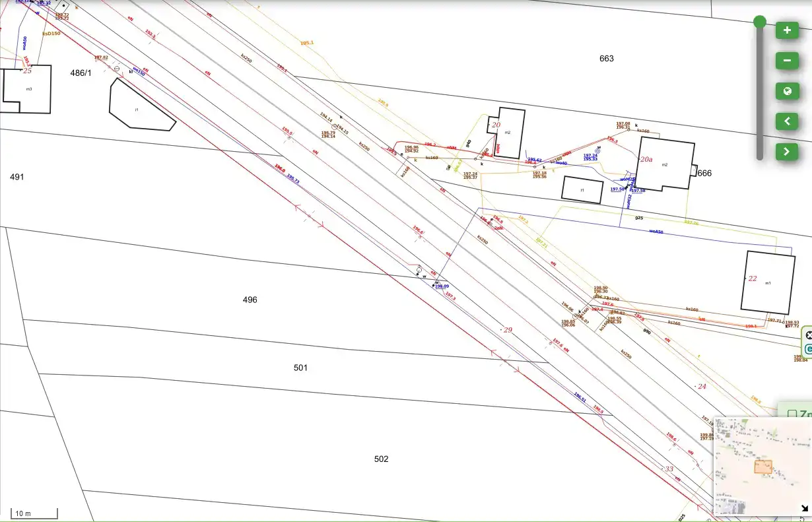Click building labeled 20a
This screenshot has width=812, height=522.
[x=663, y=164]
